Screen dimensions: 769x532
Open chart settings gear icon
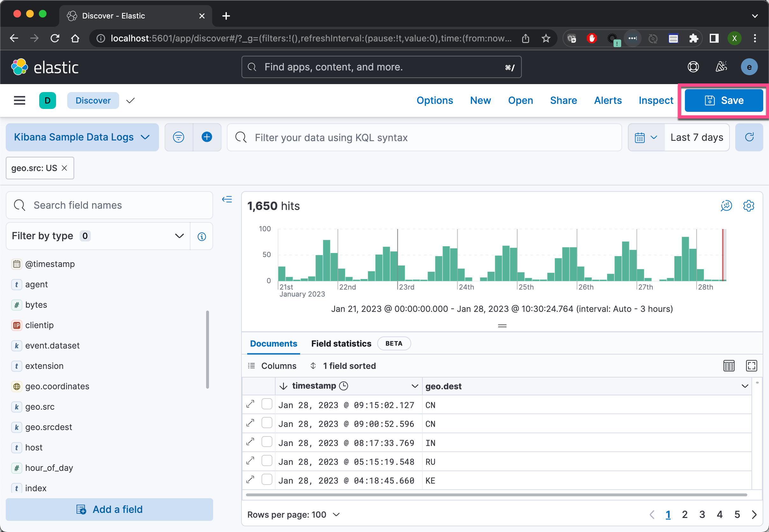pyautogui.click(x=749, y=206)
